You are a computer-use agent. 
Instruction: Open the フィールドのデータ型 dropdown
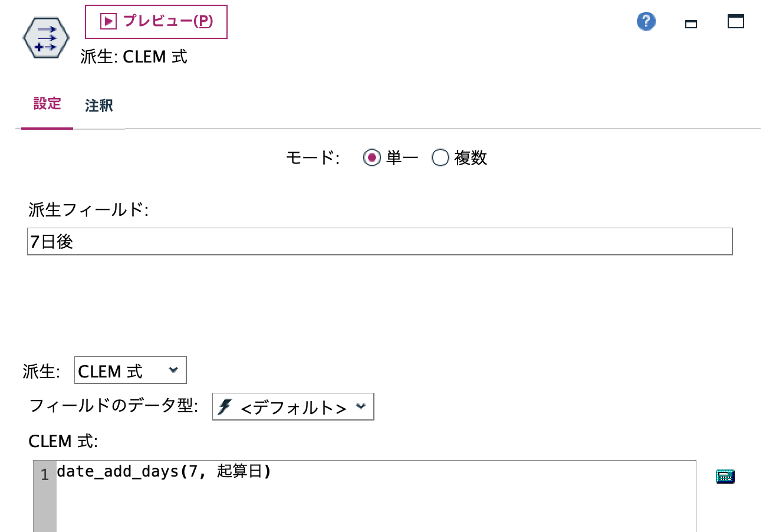(x=292, y=406)
